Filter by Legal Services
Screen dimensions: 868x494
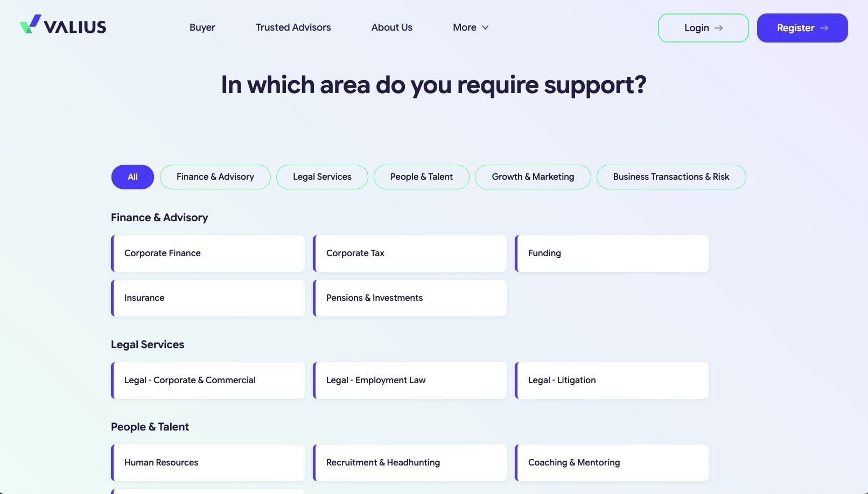pos(322,177)
